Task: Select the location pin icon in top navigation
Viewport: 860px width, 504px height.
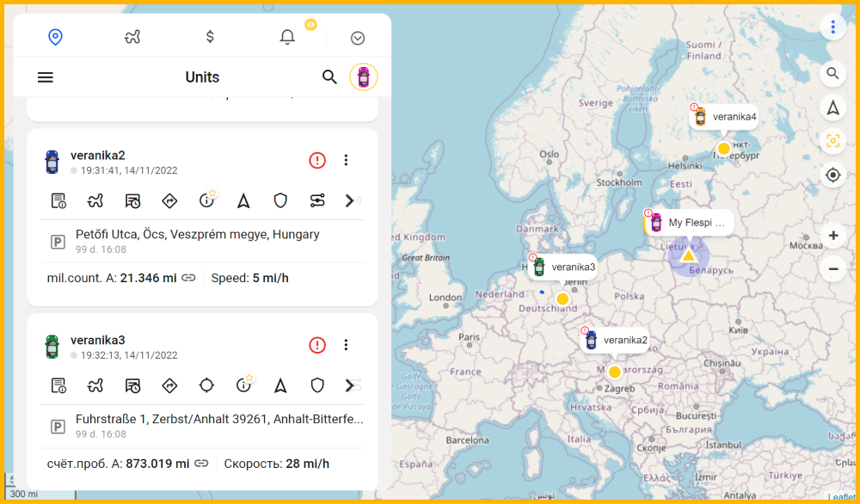Action: (55, 37)
